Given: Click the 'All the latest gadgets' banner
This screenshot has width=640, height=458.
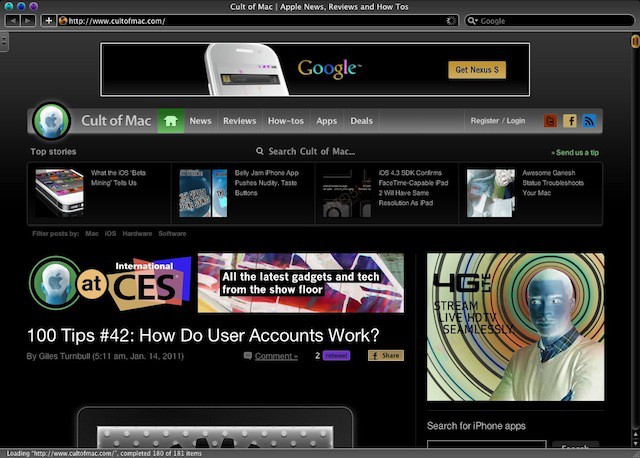Looking at the screenshot, I should 301,283.
